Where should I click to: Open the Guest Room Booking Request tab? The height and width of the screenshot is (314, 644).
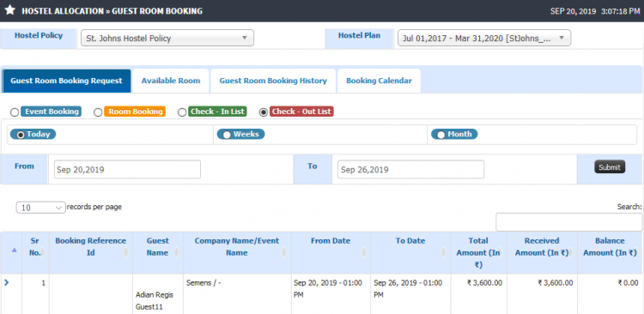click(66, 81)
